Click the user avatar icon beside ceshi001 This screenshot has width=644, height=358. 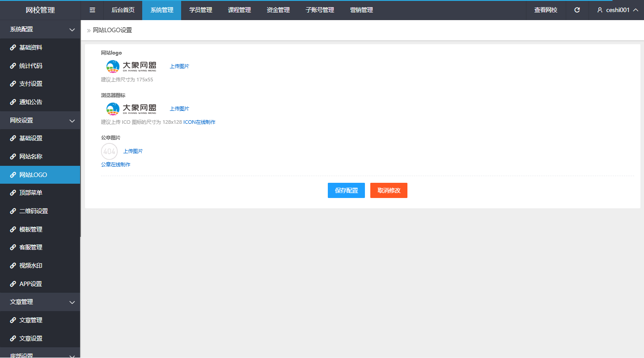[600, 10]
